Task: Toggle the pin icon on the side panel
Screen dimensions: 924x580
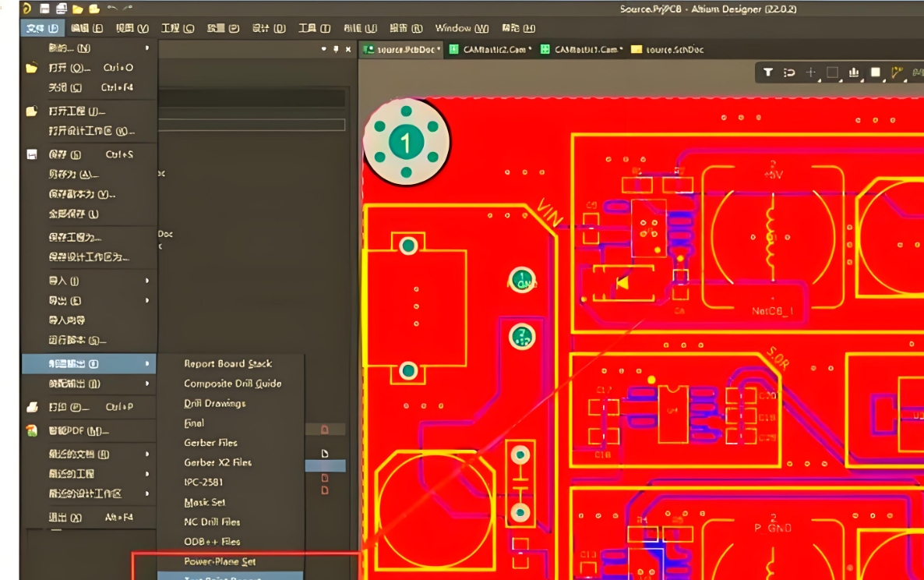Action: point(336,49)
